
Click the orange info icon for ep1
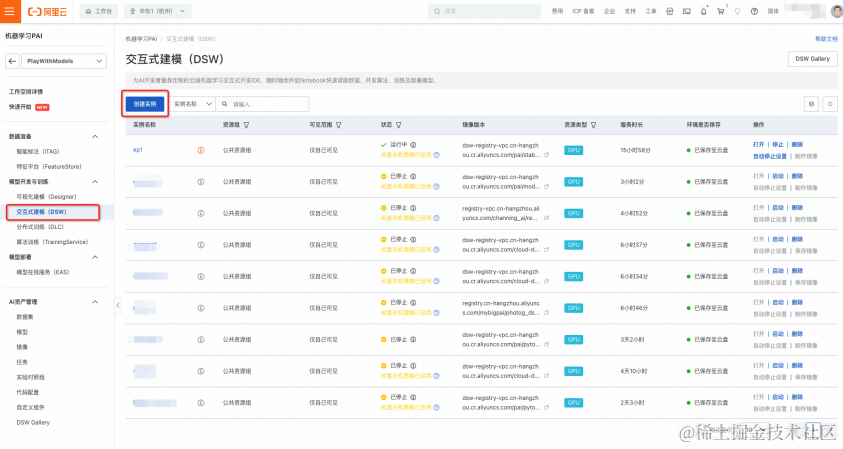(x=201, y=150)
